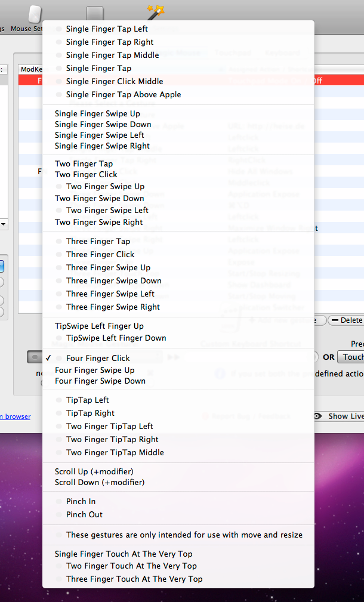Screen dimensions: 364x602
Task: Choose Two Finger Click gesture
Action: click(86, 174)
